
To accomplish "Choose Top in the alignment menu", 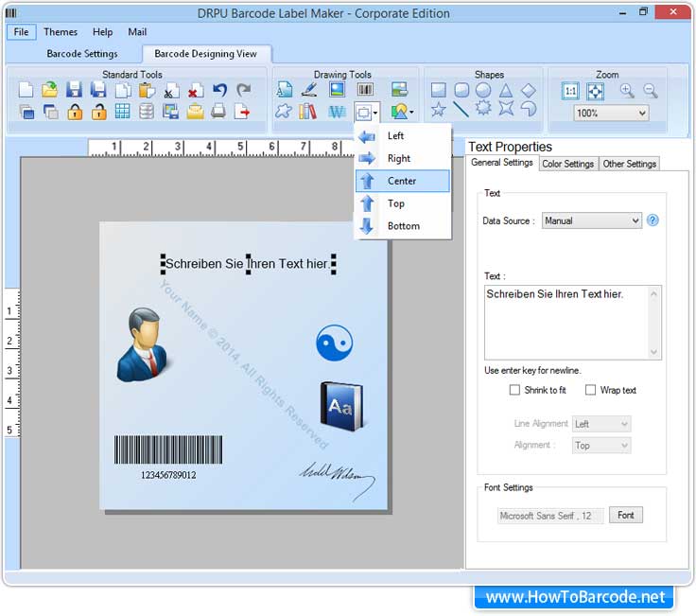I will pos(403,203).
